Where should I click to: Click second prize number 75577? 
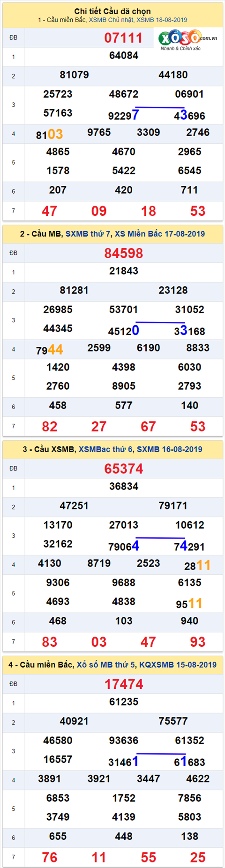[173, 721]
